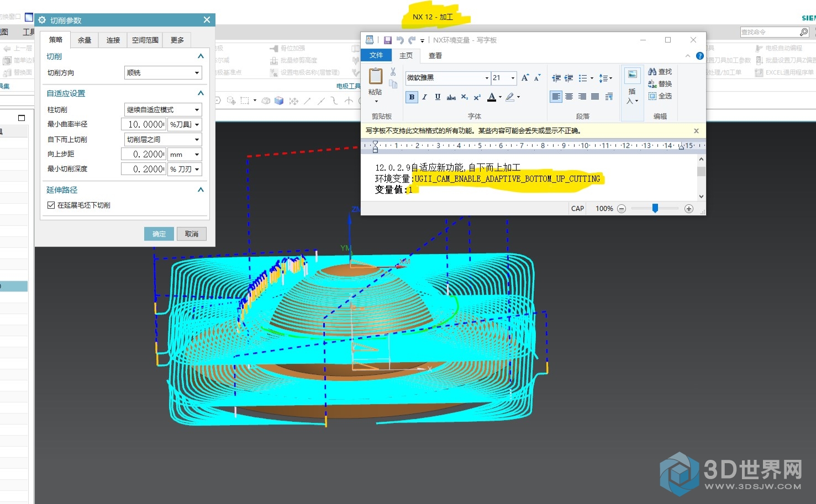
Task: Toggle the 在延展毛坯下切削 checkbox
Action: pyautogui.click(x=51, y=205)
